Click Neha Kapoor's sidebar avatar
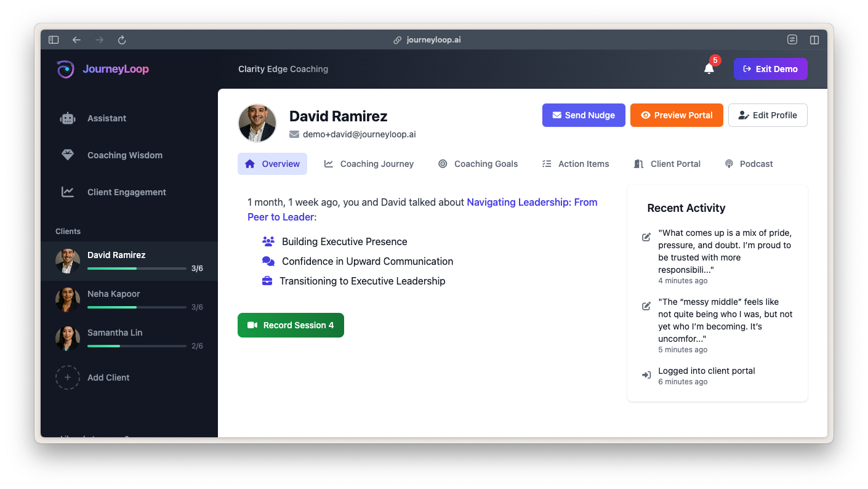Image resolution: width=868 pixels, height=489 pixels. tap(68, 300)
